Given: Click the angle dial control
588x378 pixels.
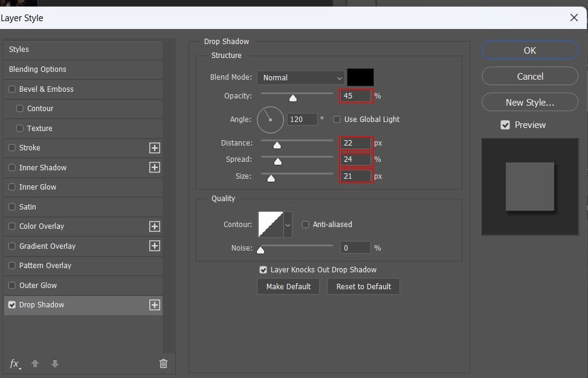Looking at the screenshot, I should coord(270,120).
